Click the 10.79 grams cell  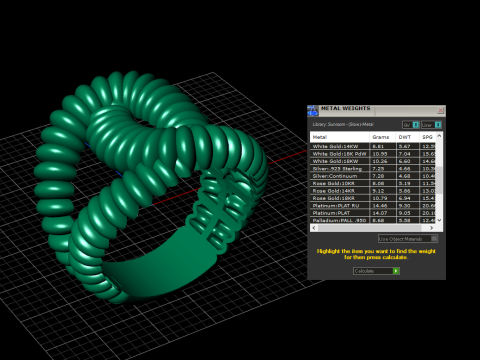[x=383, y=198]
